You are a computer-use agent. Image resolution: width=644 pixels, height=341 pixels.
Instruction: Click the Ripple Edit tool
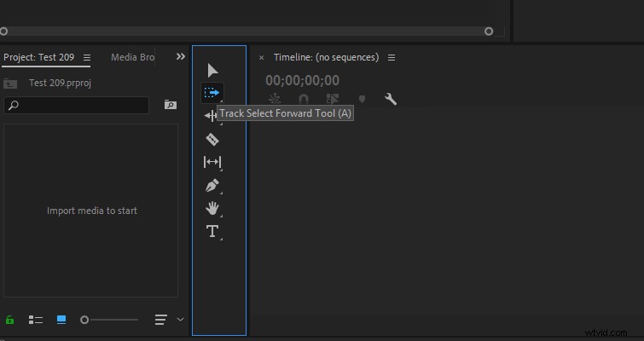210,116
